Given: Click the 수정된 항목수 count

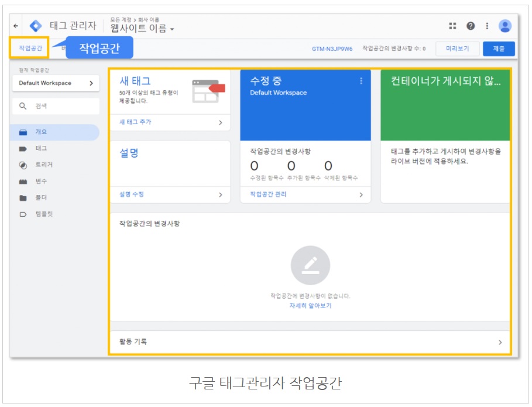Looking at the screenshot, I should [x=254, y=166].
